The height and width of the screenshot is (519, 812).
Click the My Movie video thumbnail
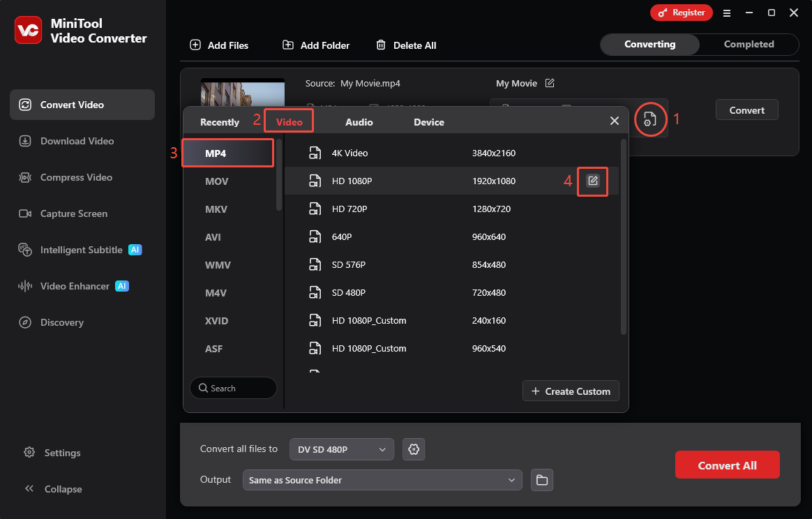click(x=242, y=93)
